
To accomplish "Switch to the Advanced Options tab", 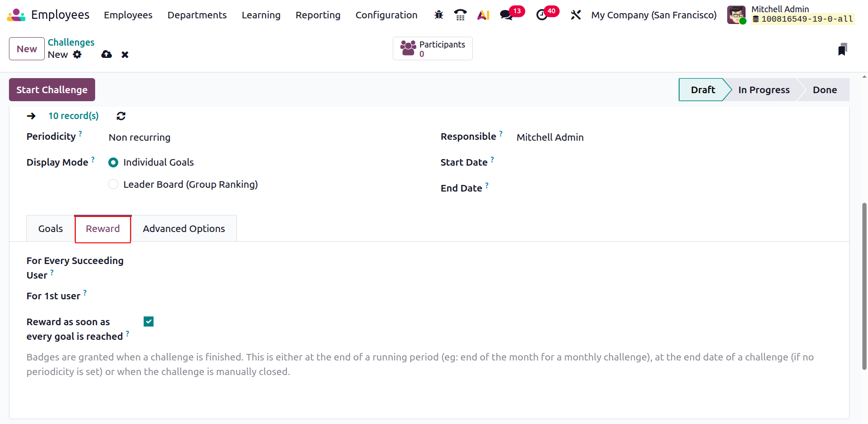I will point(184,229).
